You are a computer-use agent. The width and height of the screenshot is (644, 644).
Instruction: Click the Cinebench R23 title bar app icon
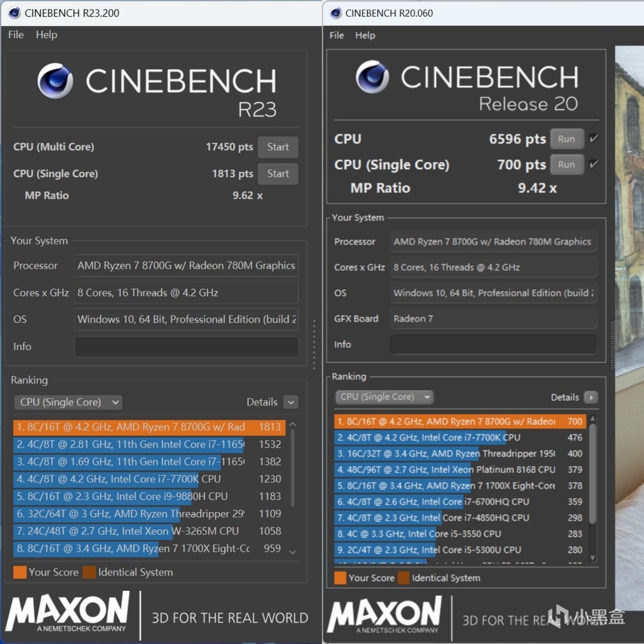(x=14, y=13)
